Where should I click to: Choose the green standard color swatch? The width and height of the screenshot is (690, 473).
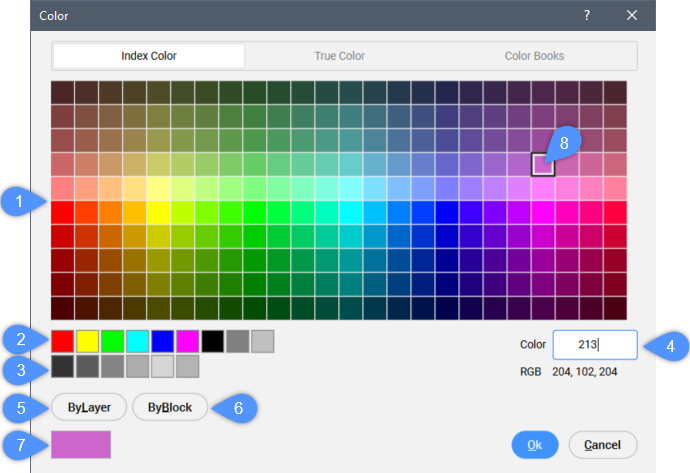113,342
